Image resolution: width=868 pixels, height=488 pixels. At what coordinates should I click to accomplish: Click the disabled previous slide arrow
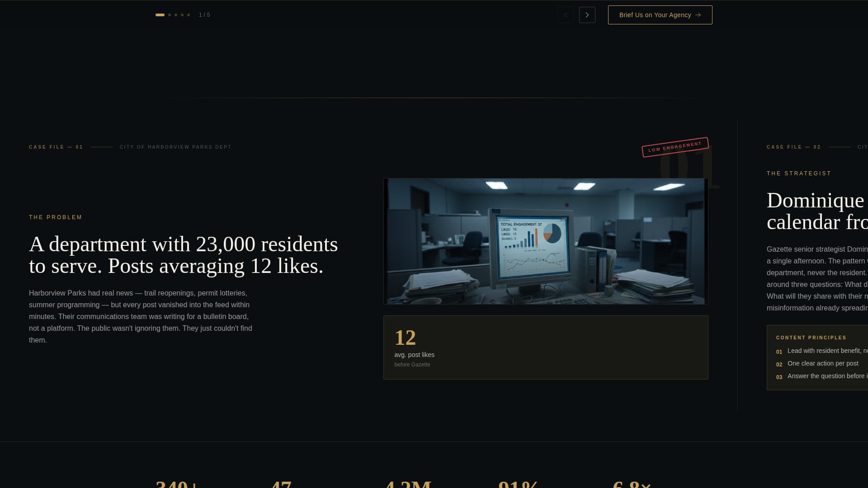[x=565, y=15]
